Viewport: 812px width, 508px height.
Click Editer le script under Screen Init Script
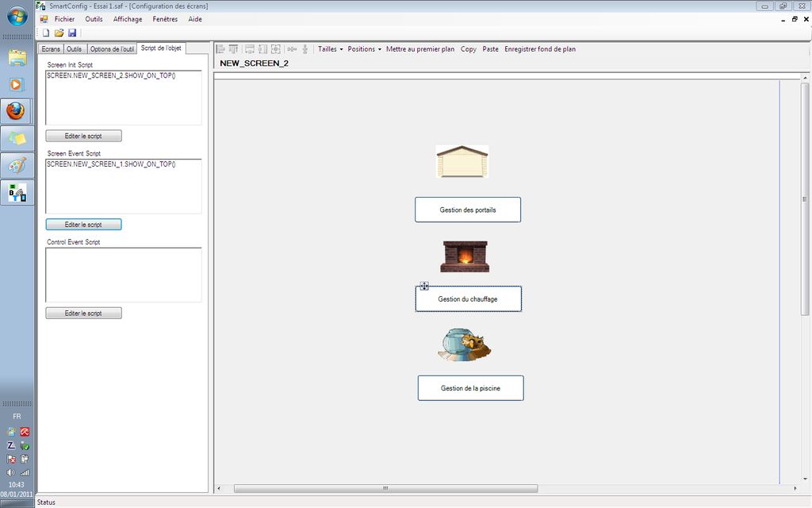click(83, 136)
